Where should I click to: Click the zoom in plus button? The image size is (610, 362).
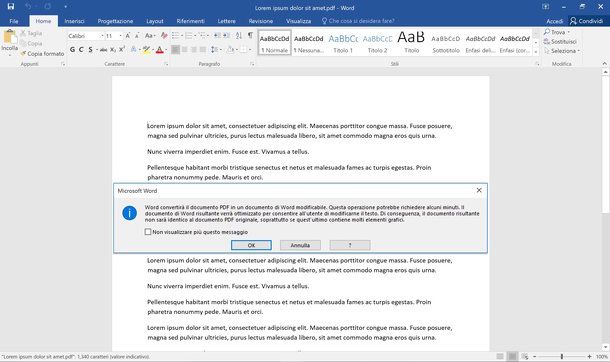click(589, 356)
